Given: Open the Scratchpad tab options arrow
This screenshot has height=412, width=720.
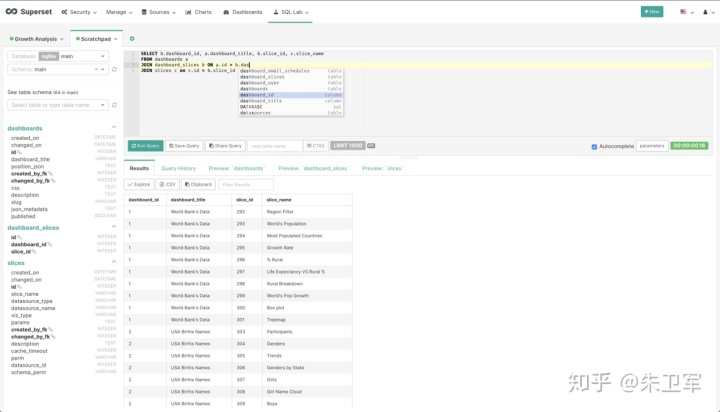Looking at the screenshot, I should pyautogui.click(x=116, y=39).
